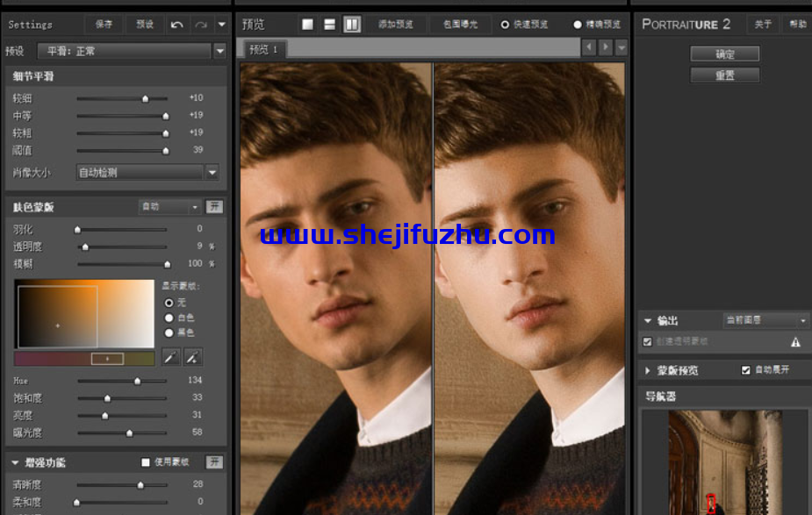The height and width of the screenshot is (515, 812).
Task: Switch to the 预览 1 tab
Action: click(262, 49)
